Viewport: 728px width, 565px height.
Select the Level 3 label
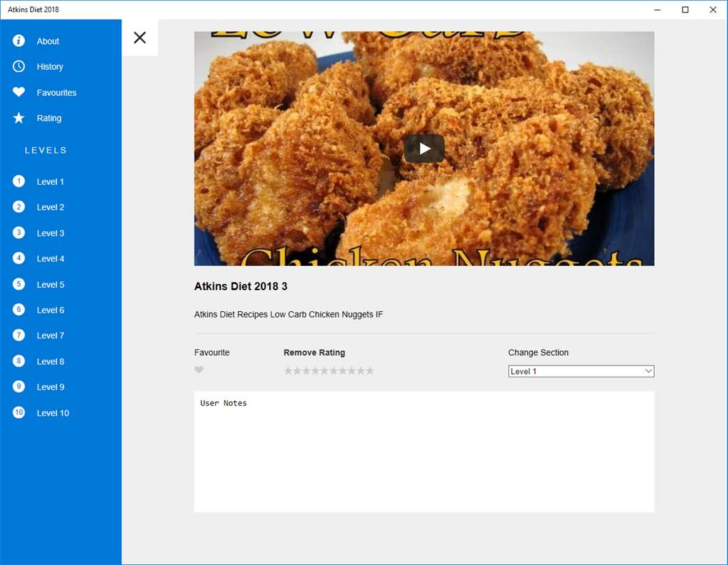[51, 234]
